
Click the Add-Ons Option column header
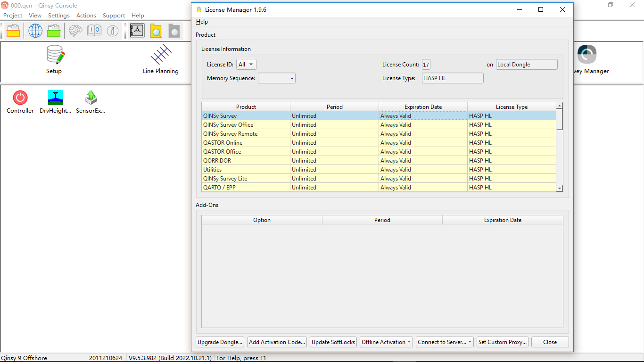coord(262,220)
